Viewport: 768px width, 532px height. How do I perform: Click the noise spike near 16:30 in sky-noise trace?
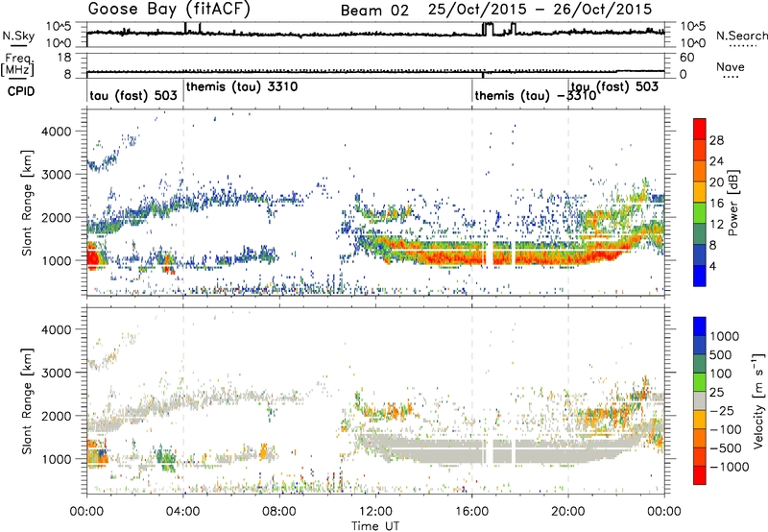[488, 29]
